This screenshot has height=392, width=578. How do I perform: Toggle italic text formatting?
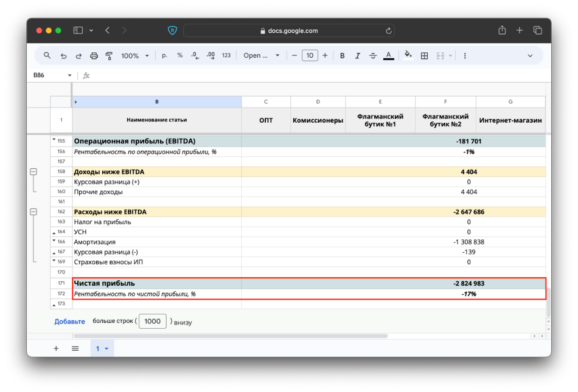[x=357, y=55]
